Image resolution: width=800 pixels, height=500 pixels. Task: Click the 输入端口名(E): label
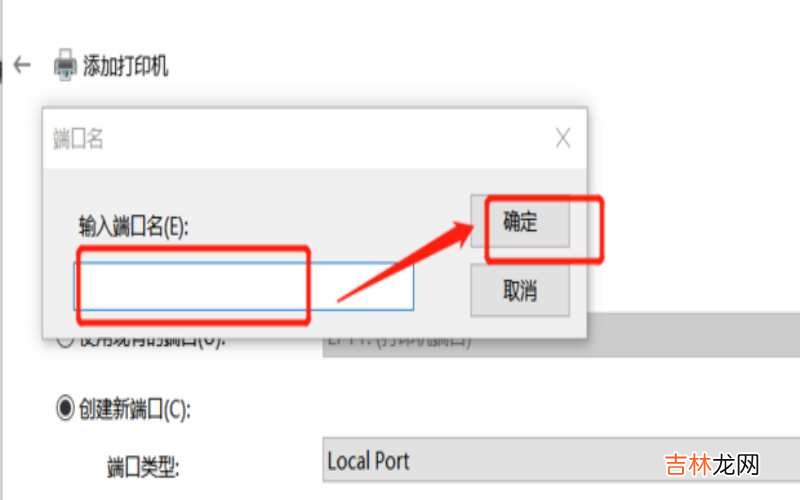(x=133, y=226)
